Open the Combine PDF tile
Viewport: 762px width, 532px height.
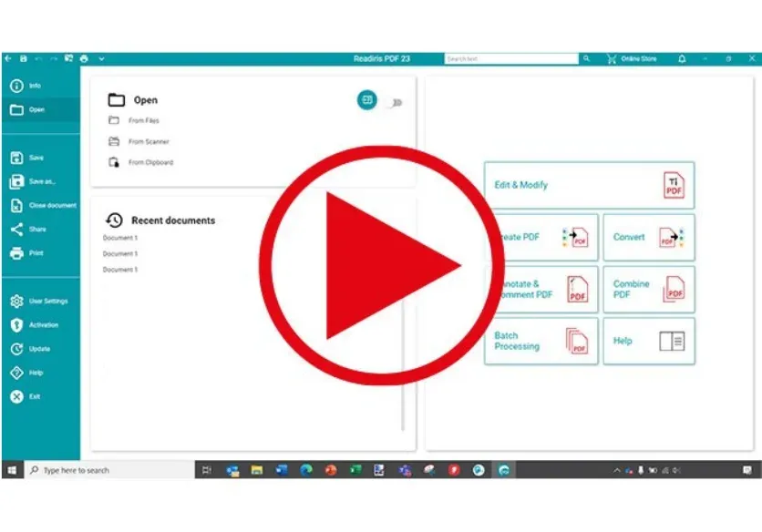tap(649, 290)
